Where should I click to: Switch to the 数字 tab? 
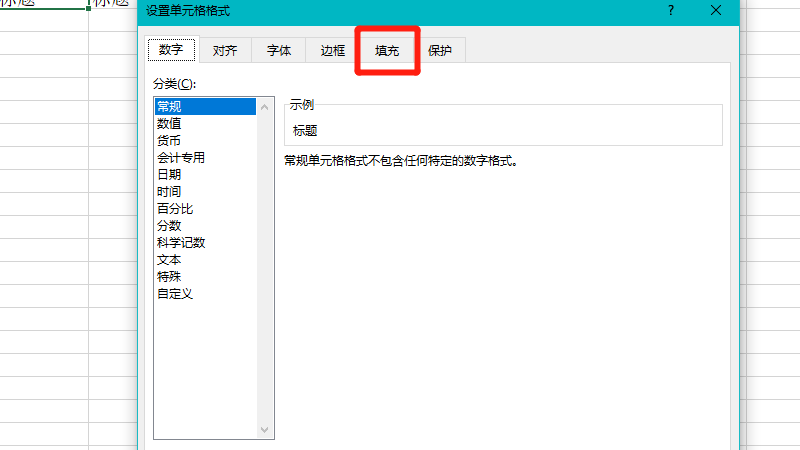point(171,50)
